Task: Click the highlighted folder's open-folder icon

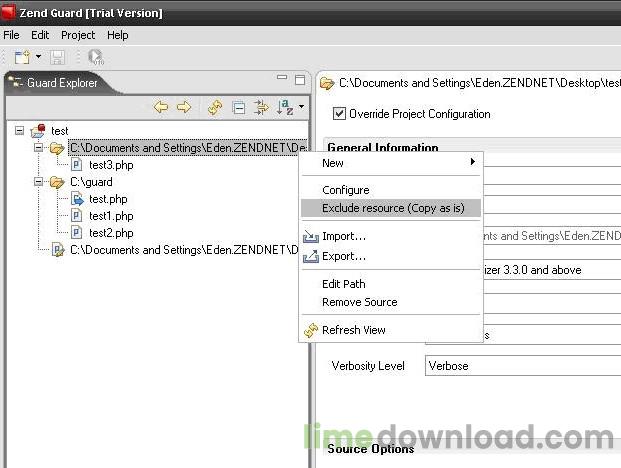Action: click(x=57, y=148)
